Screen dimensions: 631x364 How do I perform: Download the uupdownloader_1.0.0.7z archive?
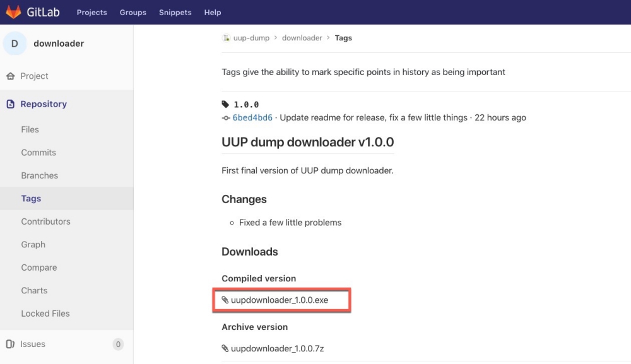pyautogui.click(x=277, y=348)
